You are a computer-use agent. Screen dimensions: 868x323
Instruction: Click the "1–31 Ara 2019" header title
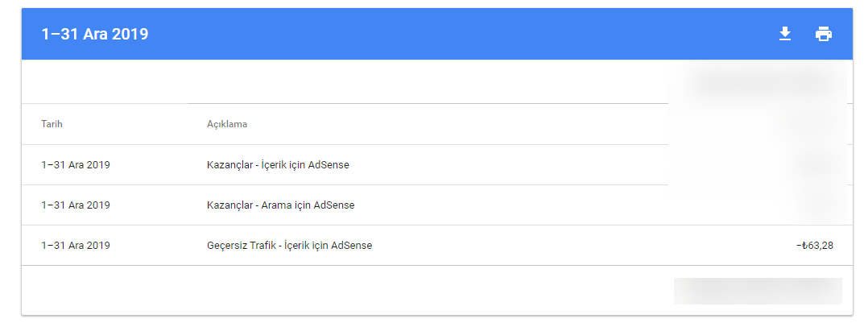95,35
